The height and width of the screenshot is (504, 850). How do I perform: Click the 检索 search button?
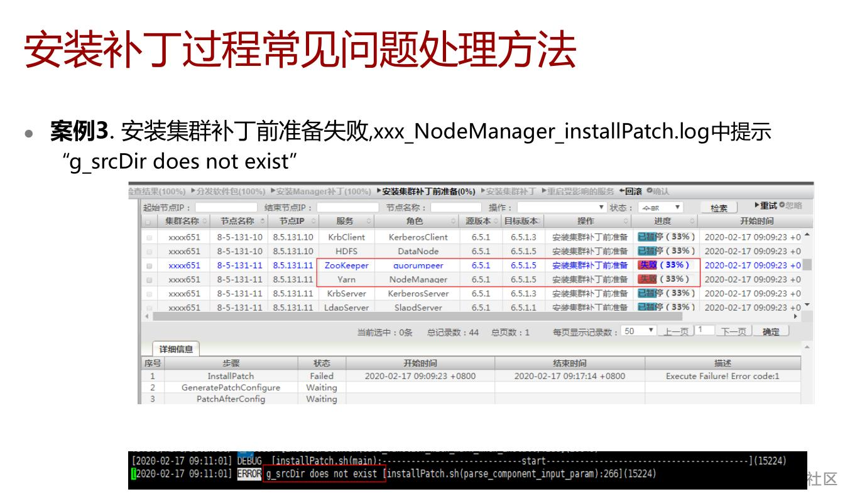click(719, 207)
